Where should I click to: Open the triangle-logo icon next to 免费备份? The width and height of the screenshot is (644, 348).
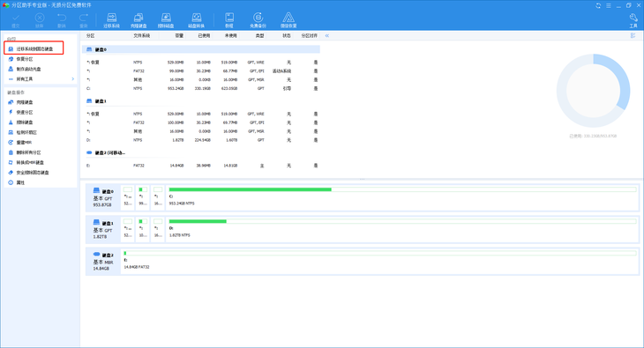point(288,20)
